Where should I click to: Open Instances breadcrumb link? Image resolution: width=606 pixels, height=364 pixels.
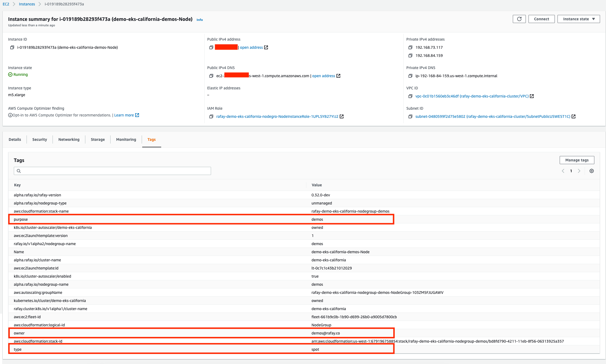coord(27,4)
